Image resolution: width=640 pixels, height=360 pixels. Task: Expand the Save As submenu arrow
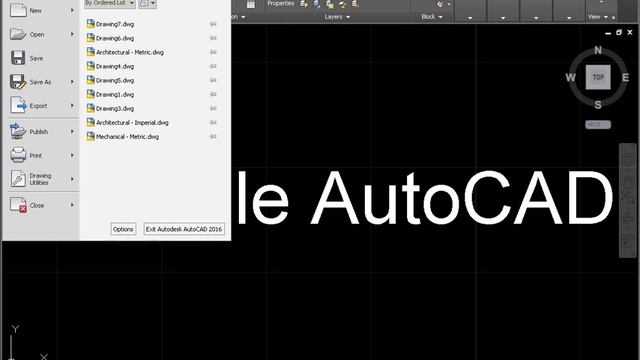[72, 82]
